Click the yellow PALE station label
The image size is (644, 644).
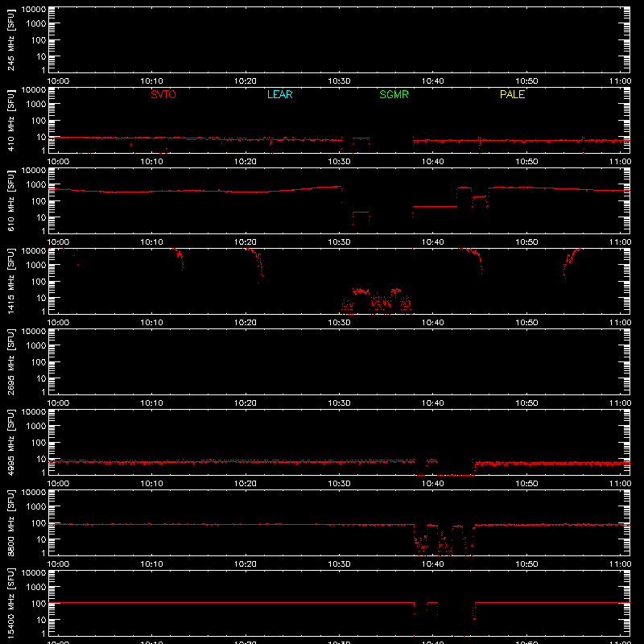coord(512,94)
